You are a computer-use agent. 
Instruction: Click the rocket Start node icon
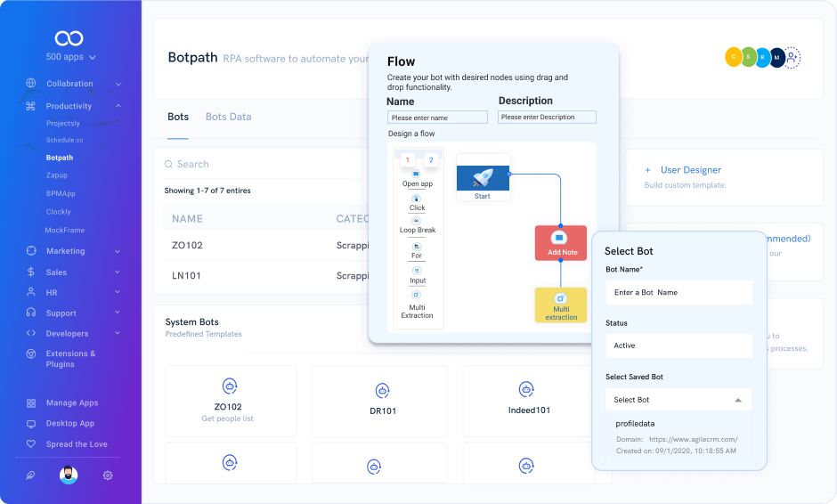pos(483,177)
